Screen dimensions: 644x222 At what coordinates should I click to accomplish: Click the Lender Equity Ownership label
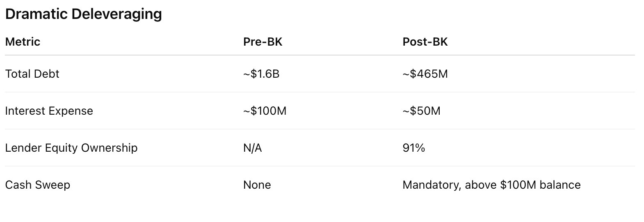pyautogui.click(x=71, y=148)
